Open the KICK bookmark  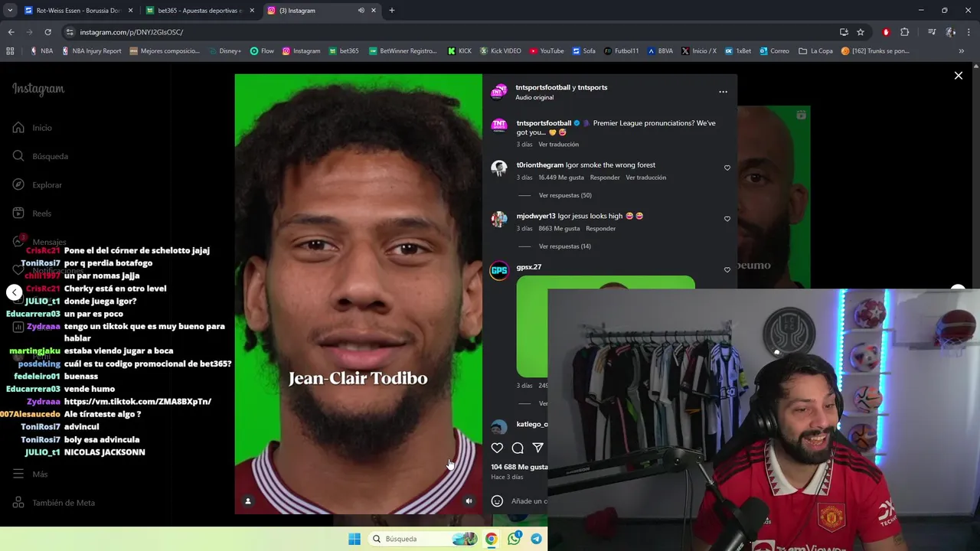tap(459, 51)
